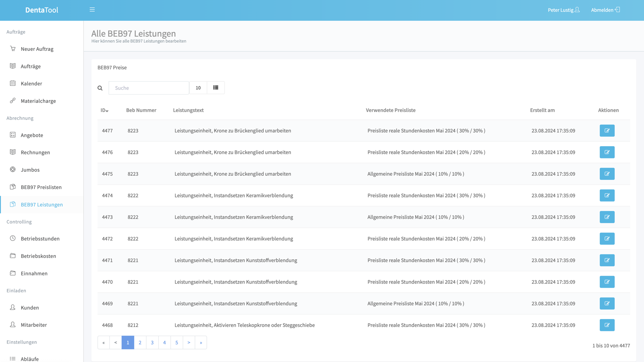Click the Leistungstext column header

(188, 110)
